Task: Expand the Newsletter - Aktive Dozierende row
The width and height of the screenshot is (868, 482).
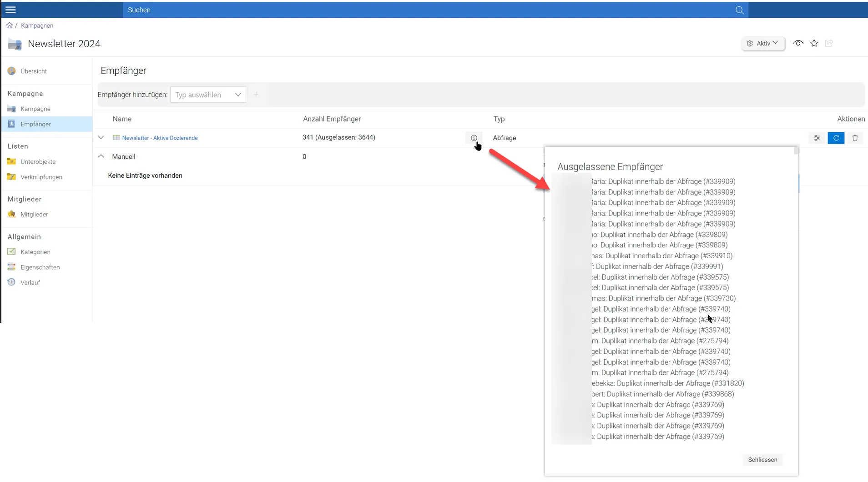Action: pos(101,138)
